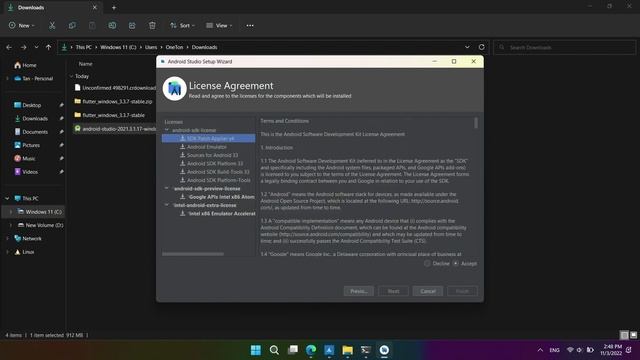Viewport: 640px width, 360px height.
Task: Click the Cut scissors icon in File Explorer
Action: (52, 25)
